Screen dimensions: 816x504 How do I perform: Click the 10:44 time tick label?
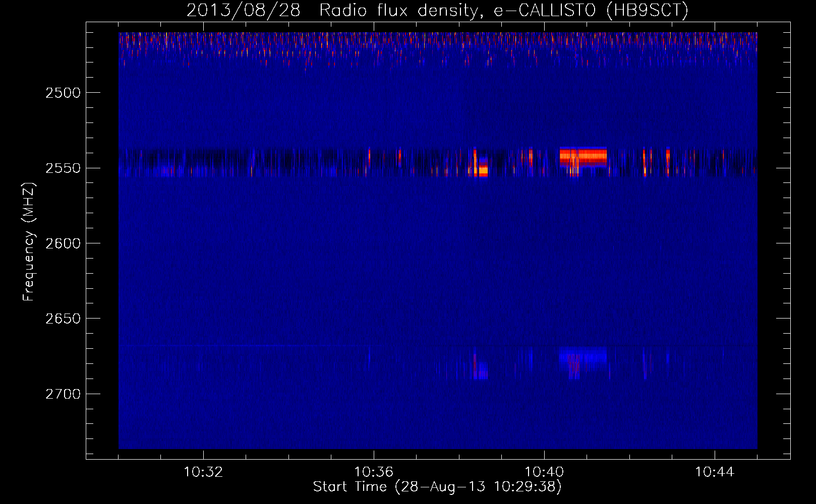click(x=715, y=472)
